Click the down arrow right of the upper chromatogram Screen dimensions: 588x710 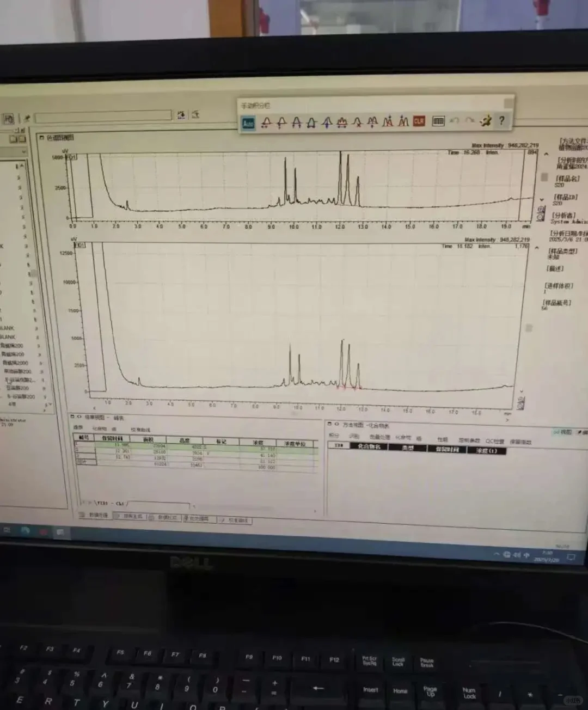(541, 200)
